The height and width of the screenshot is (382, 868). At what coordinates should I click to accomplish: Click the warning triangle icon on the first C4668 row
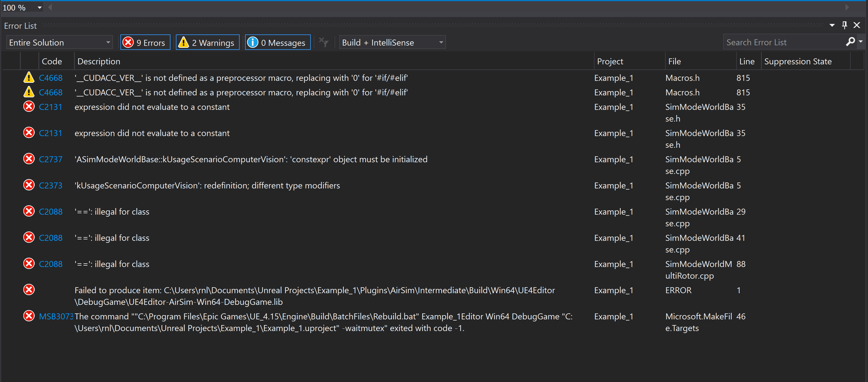click(29, 77)
